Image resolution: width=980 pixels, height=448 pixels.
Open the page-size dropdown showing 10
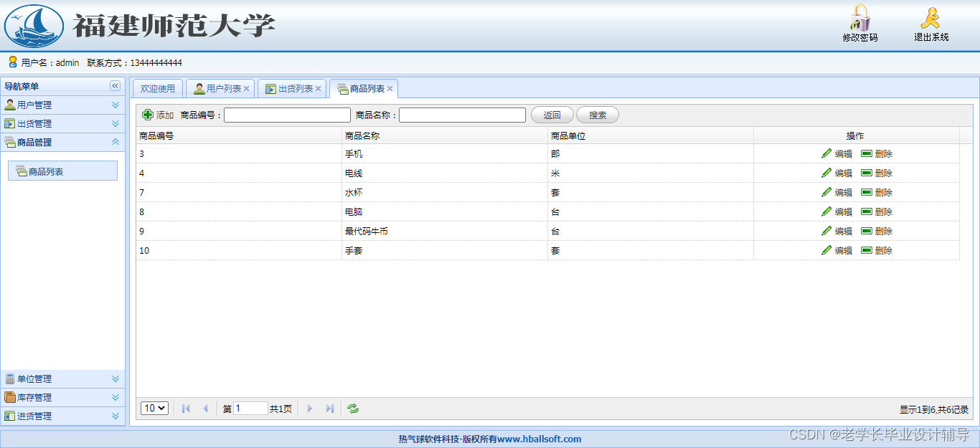coord(154,408)
